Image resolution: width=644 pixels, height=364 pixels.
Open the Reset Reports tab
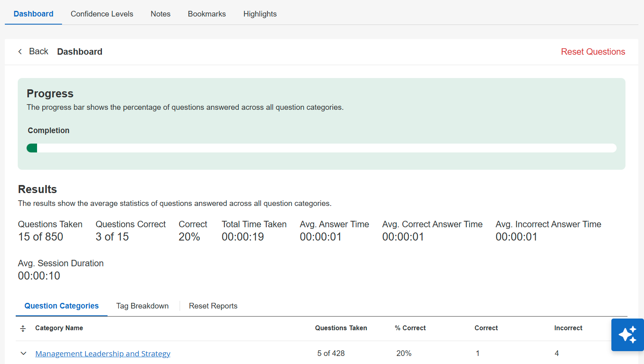coord(213,306)
